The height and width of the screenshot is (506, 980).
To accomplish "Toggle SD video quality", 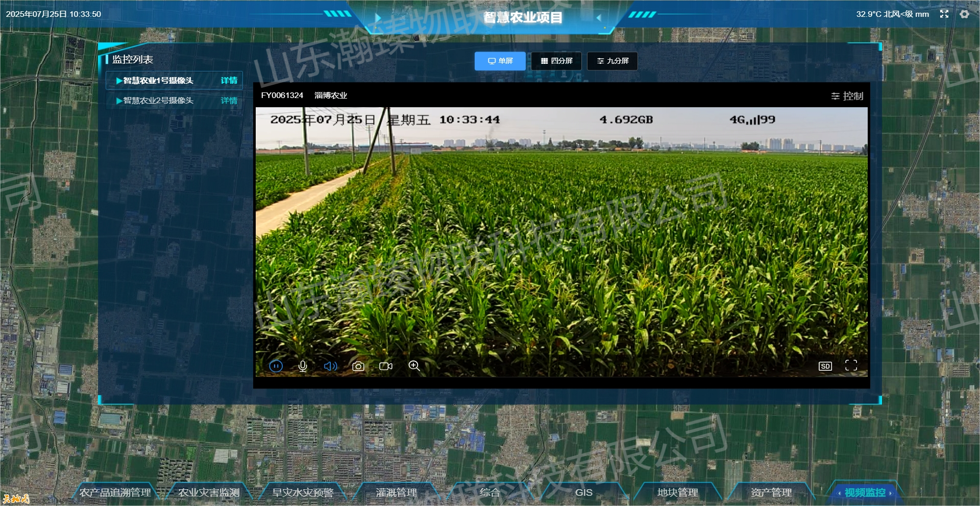I will pyautogui.click(x=825, y=366).
